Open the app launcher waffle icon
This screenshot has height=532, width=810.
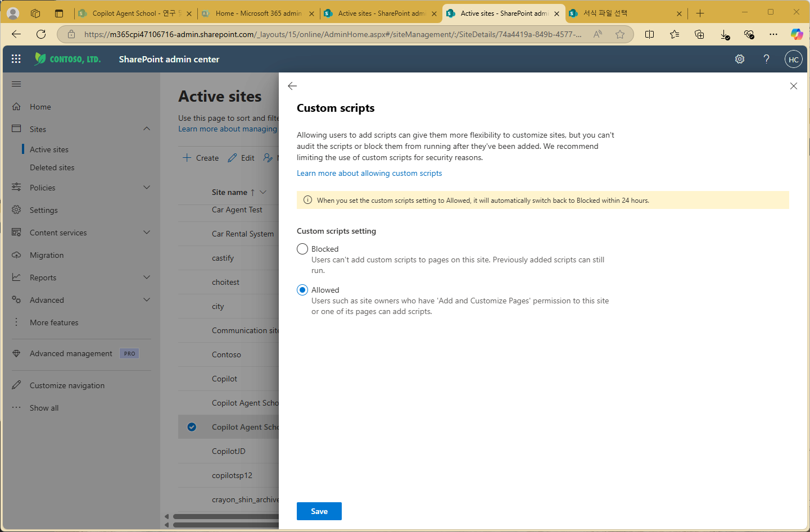click(16, 59)
